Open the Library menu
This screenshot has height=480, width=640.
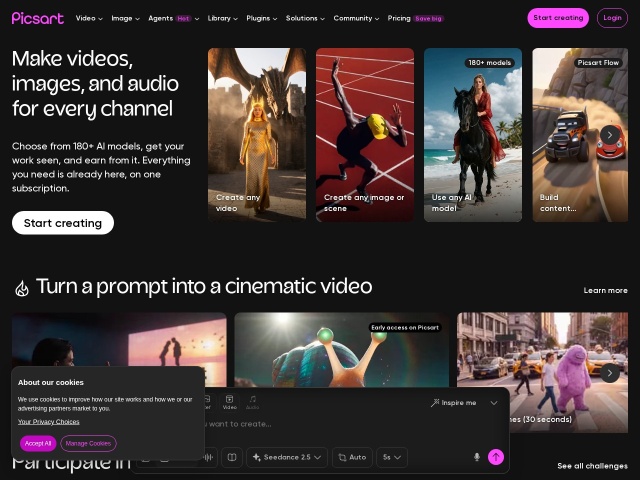tap(222, 18)
